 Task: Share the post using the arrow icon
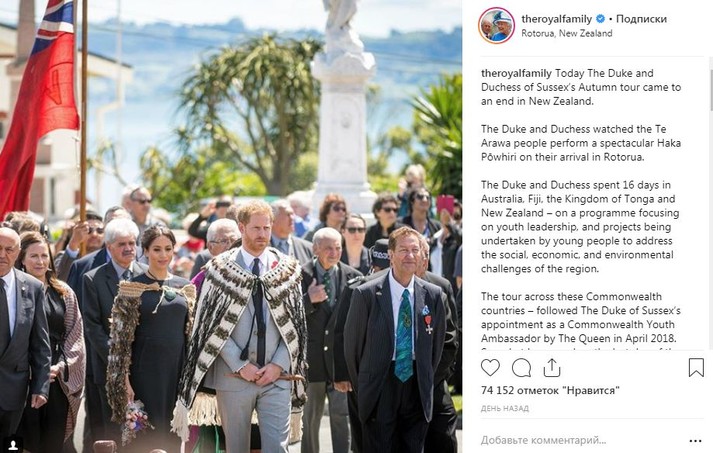[x=552, y=367]
